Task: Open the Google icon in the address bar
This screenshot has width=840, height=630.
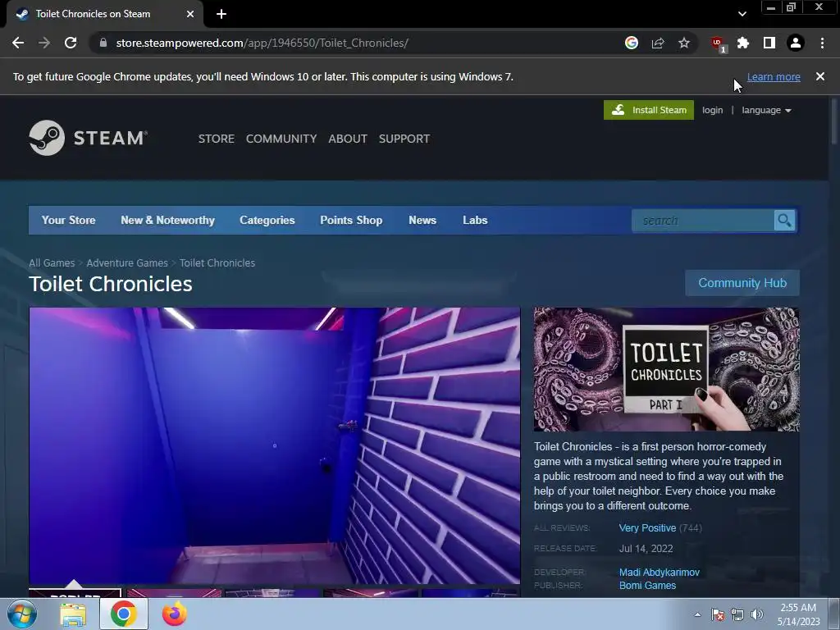Action: pyautogui.click(x=631, y=43)
